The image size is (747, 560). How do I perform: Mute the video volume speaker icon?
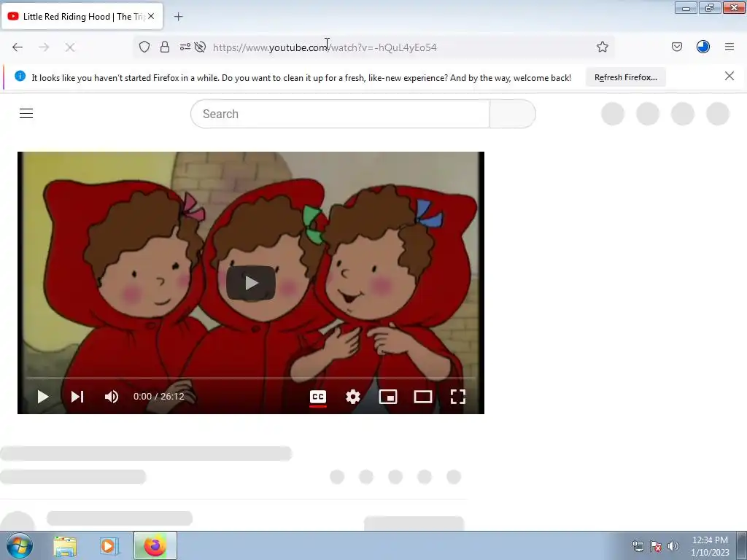(x=112, y=397)
